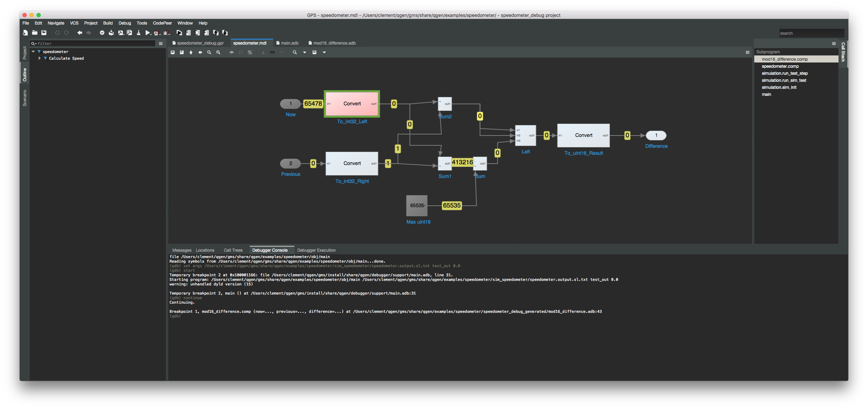Zoom in on the diagram

coord(218,52)
